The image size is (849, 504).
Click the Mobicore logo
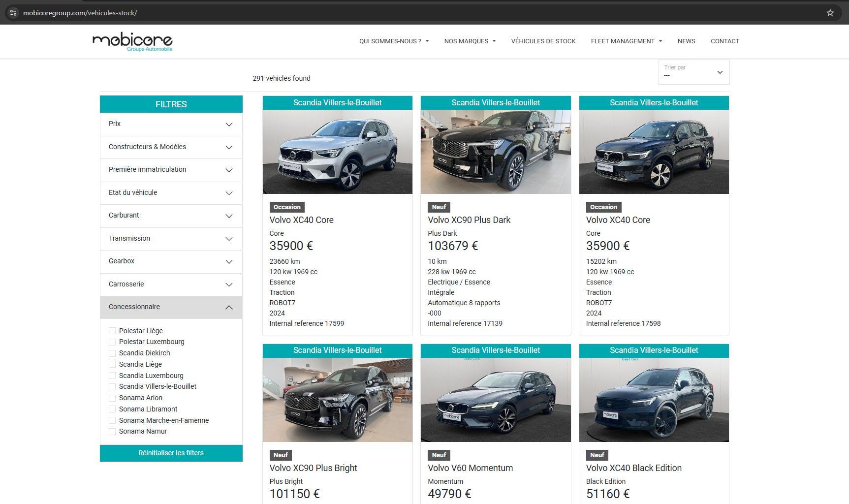132,41
